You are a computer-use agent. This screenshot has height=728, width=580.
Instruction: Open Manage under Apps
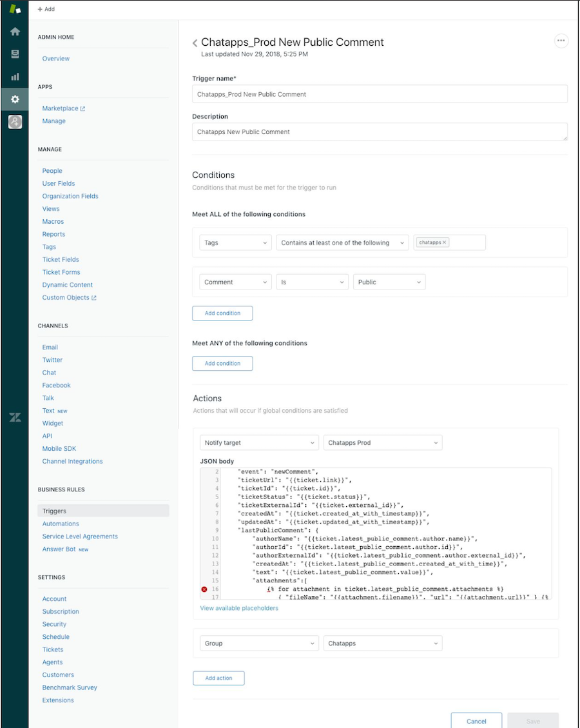54,121
